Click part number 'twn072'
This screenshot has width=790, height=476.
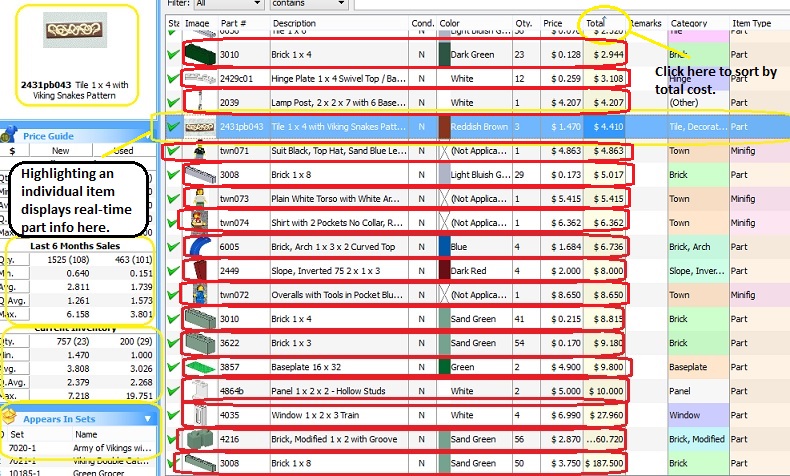click(x=234, y=295)
